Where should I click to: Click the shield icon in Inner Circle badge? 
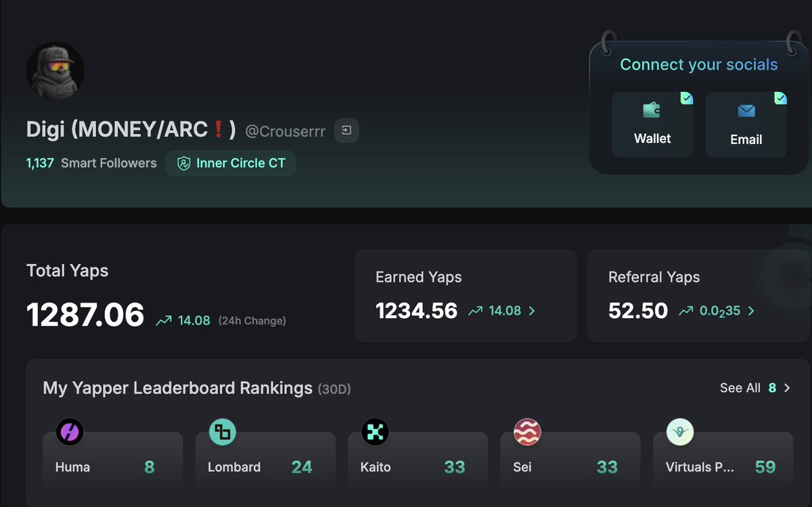pyautogui.click(x=183, y=163)
